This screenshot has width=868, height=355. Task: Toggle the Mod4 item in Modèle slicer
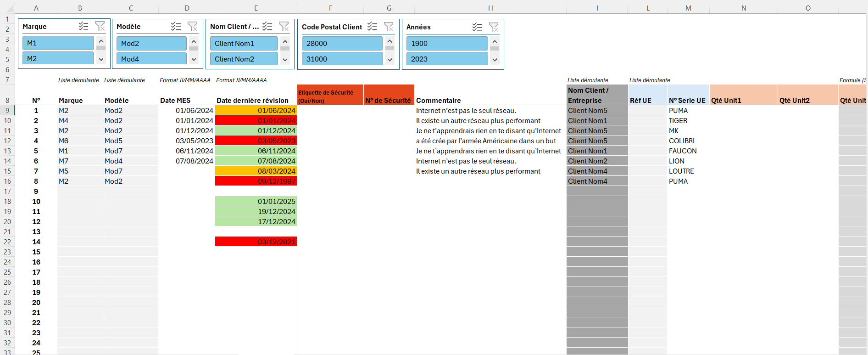click(x=151, y=59)
